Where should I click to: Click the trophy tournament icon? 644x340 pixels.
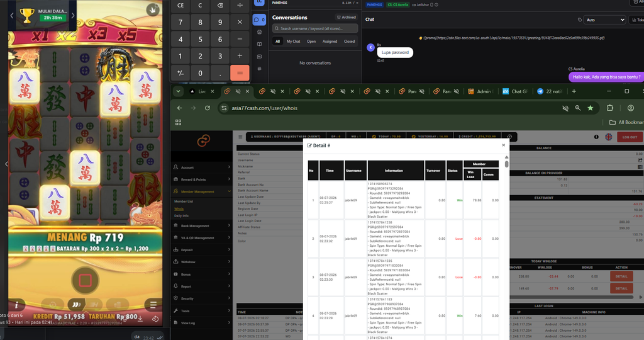(27, 16)
